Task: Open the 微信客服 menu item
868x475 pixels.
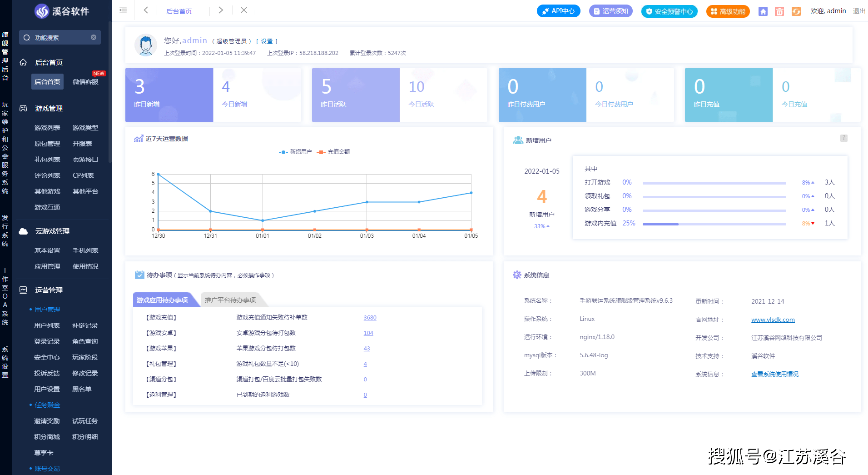Action: (85, 82)
